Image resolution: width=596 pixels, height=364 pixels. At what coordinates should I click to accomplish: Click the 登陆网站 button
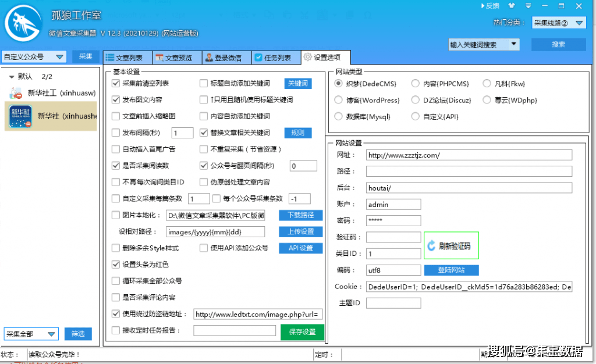(x=451, y=270)
